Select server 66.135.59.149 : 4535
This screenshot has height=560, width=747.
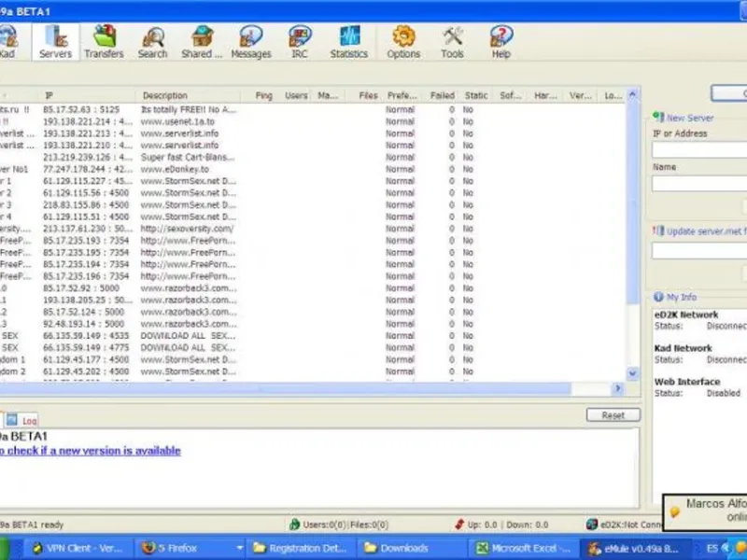click(313, 336)
